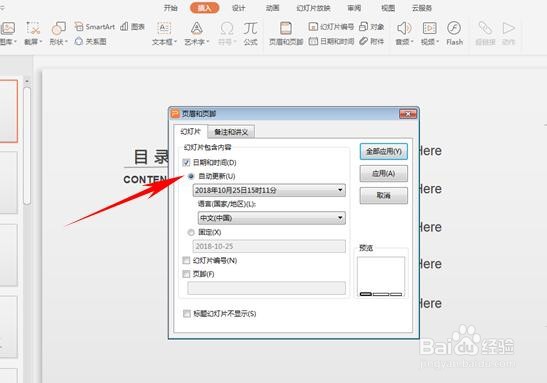Image resolution: width=547 pixels, height=383 pixels.
Task: Open the 关系图 relationship diagram tool
Action: 90,42
